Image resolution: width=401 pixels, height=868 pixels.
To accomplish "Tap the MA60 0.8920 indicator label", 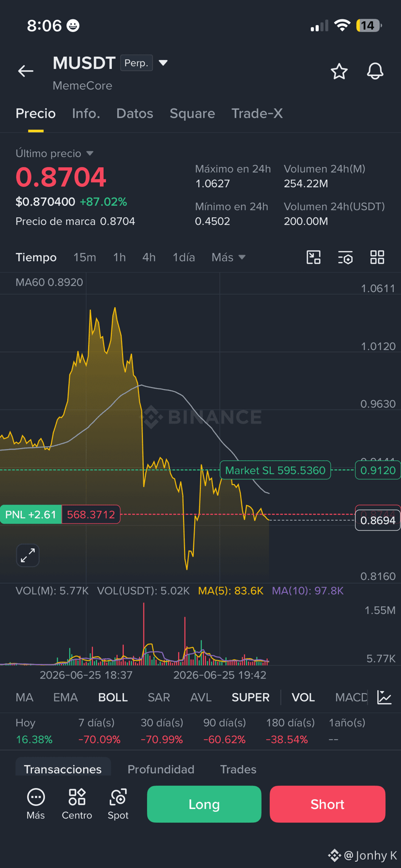I will 49,282.
